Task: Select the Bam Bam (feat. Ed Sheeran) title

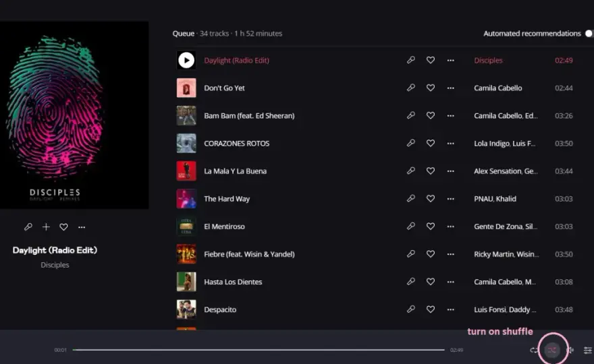Action: (249, 116)
